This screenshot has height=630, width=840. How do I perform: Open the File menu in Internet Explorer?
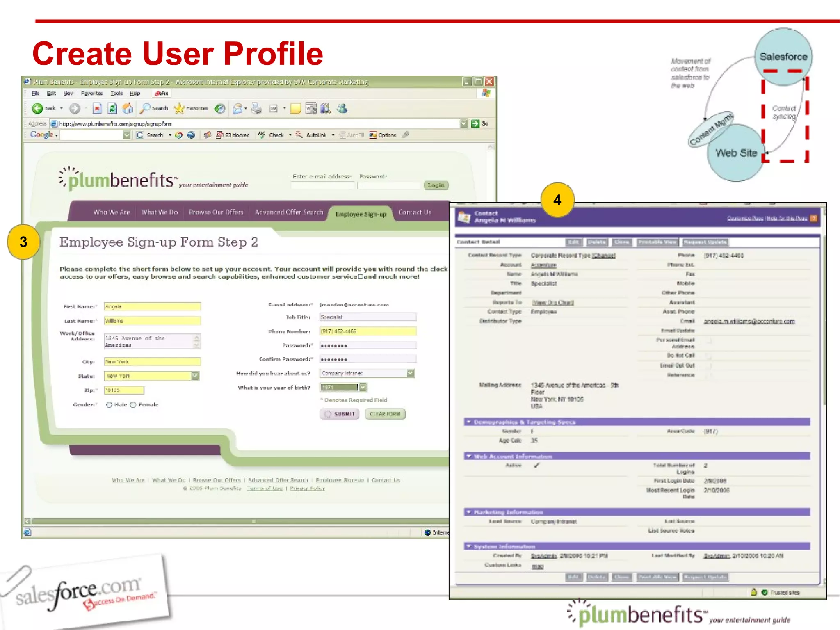[36, 94]
